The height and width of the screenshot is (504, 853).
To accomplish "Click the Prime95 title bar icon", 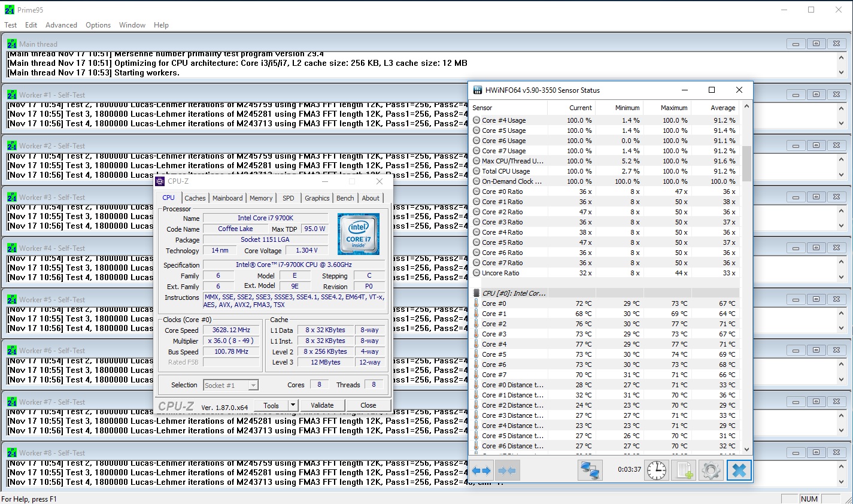I will (9, 10).
